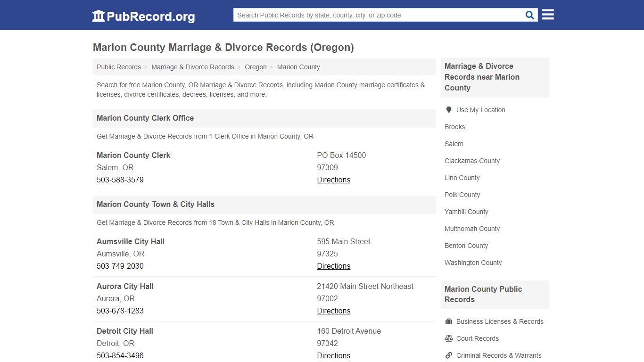Get directions to Aumsville City Hall
This screenshot has width=644, height=362.
(334, 266)
